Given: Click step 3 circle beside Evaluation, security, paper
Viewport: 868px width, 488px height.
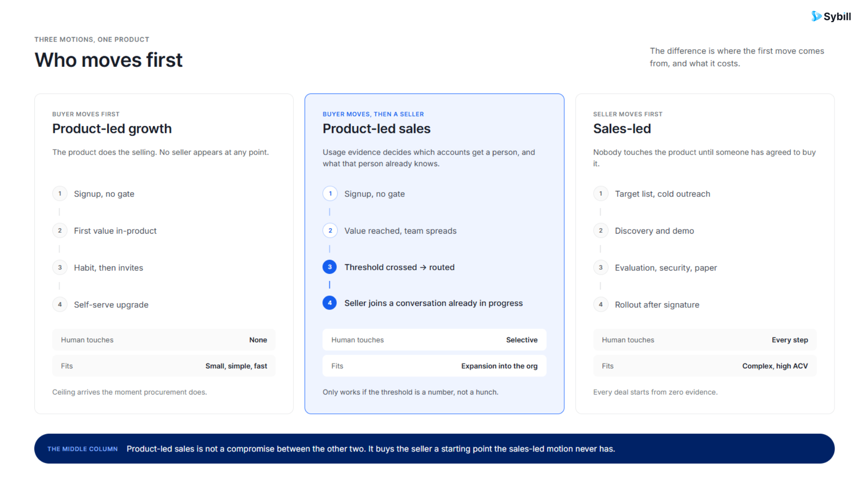Looking at the screenshot, I should click(x=600, y=267).
